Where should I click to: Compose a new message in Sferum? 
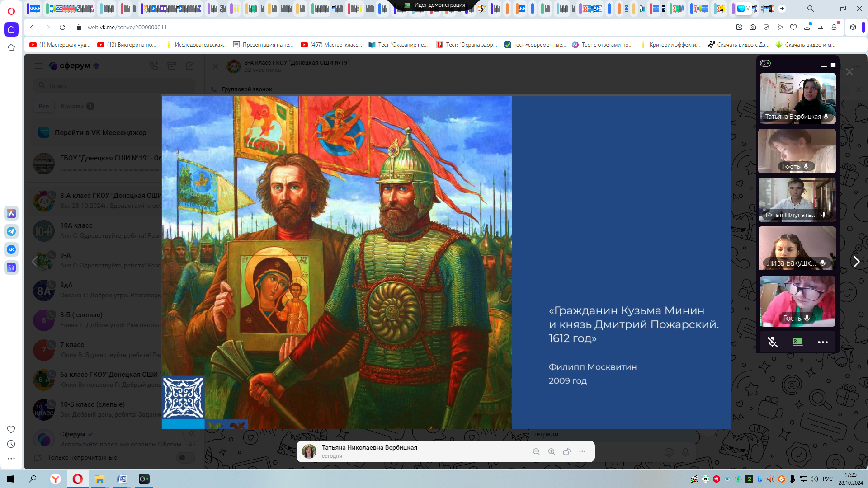click(x=190, y=66)
